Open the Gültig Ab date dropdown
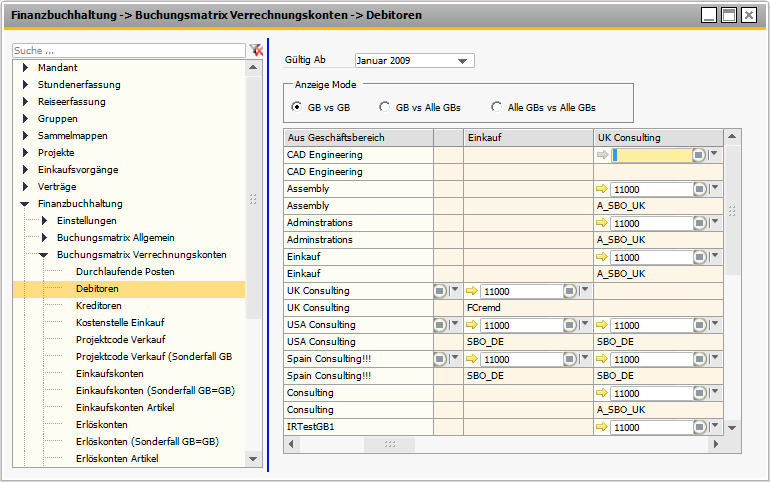The width and height of the screenshot is (770, 482). pyautogui.click(x=462, y=61)
